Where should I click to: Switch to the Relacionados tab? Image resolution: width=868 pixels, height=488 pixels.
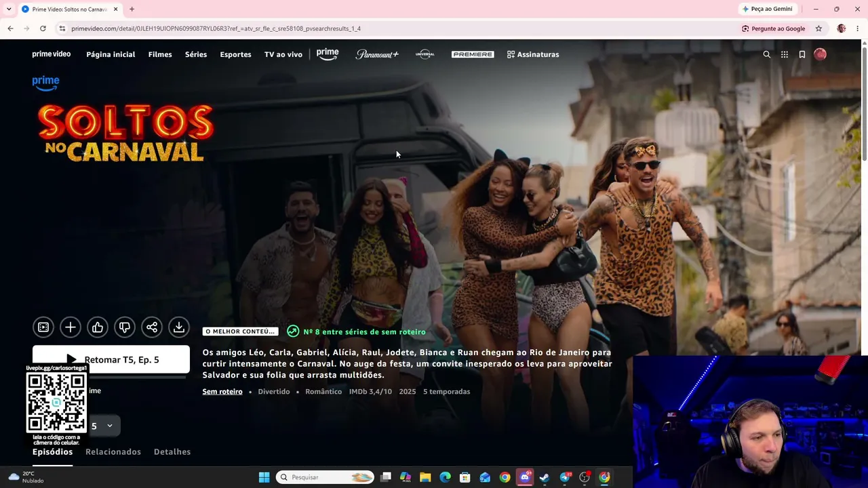click(113, 452)
